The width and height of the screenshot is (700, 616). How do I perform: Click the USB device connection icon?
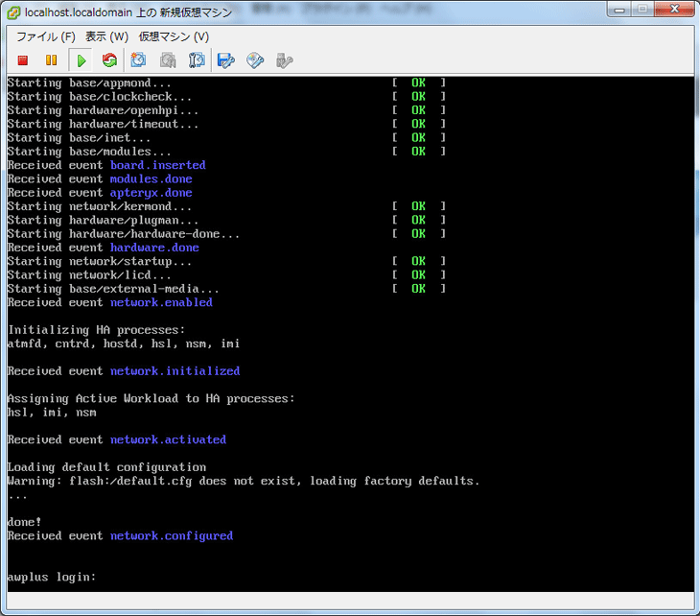[284, 60]
